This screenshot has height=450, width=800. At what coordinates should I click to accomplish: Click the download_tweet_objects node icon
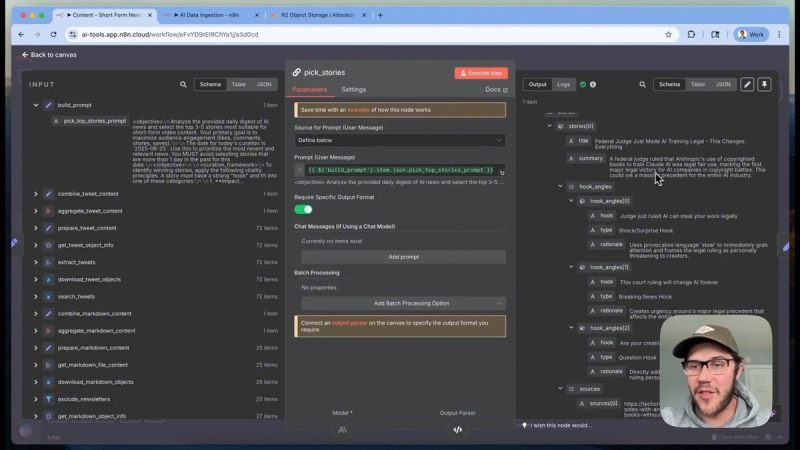(x=48, y=280)
